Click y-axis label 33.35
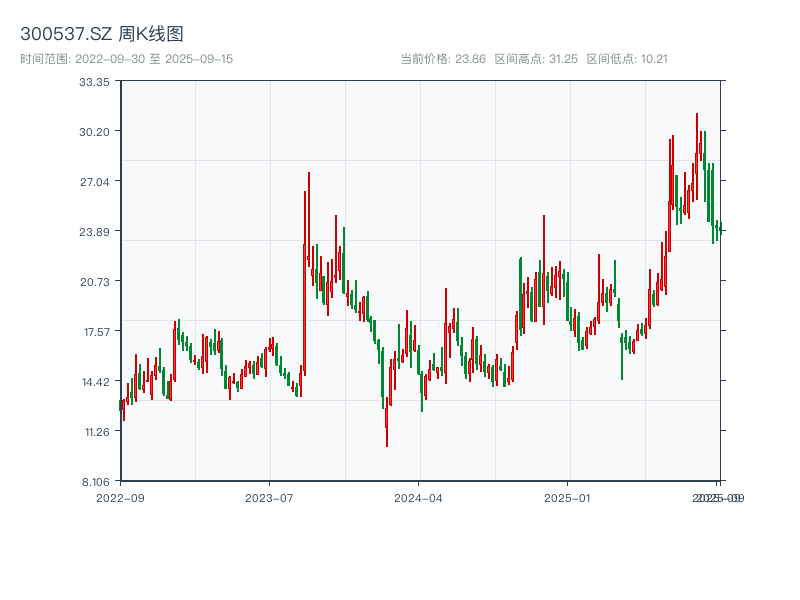Screen dimensions: 800x600 [x=94, y=82]
